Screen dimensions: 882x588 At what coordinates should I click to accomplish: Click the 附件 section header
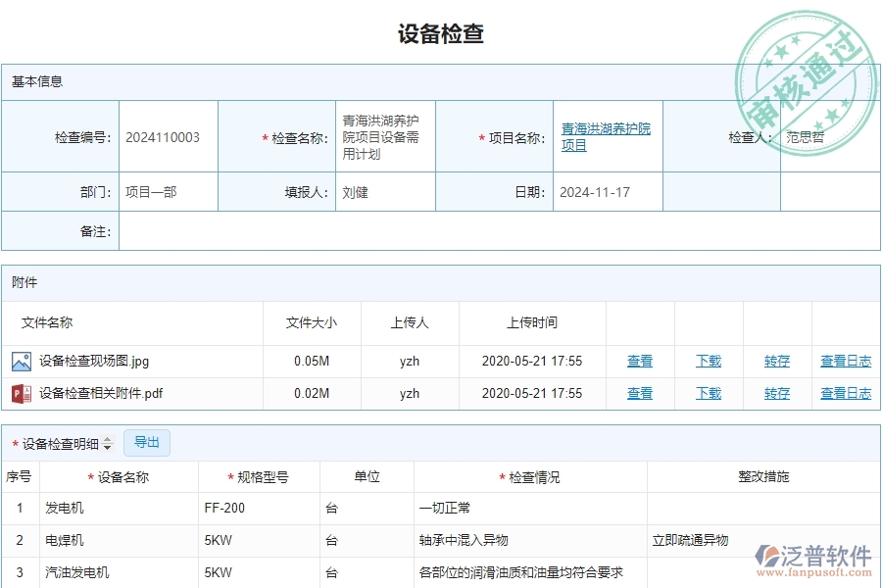pos(26,282)
